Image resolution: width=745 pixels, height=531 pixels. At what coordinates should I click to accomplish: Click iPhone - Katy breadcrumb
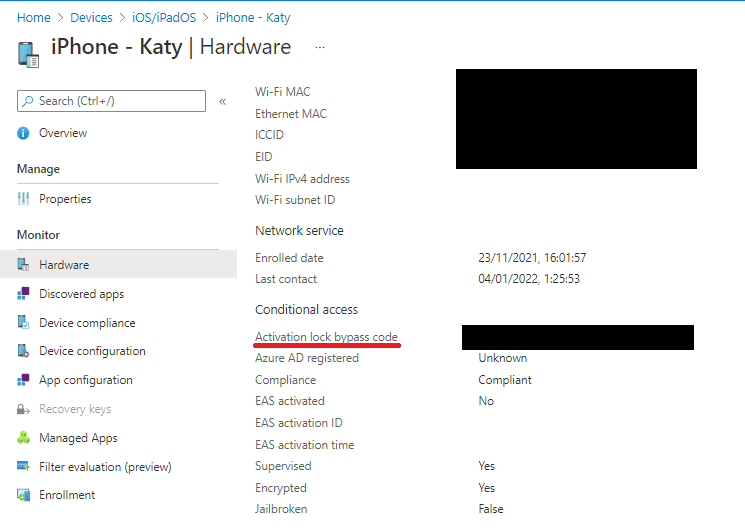pos(253,17)
